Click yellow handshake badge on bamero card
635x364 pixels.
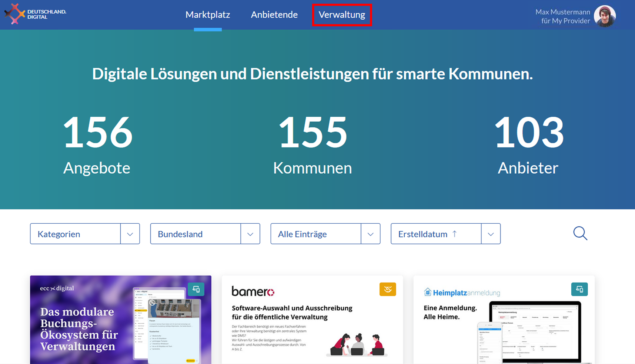tap(387, 289)
